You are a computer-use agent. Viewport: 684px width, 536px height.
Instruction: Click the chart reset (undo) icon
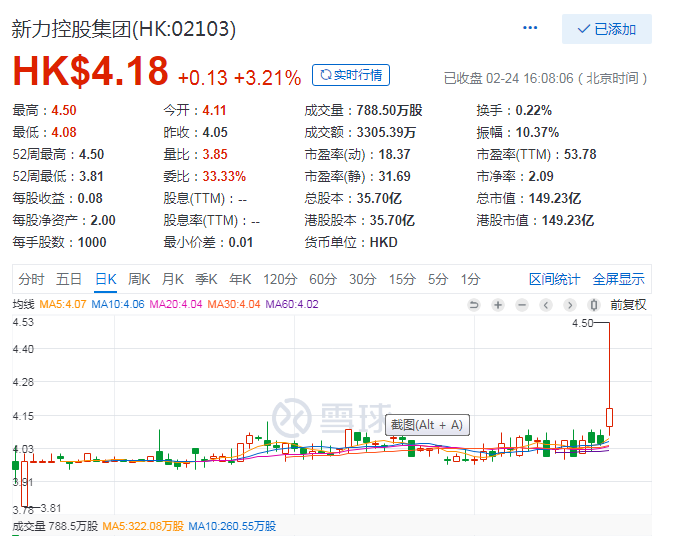pos(474,305)
